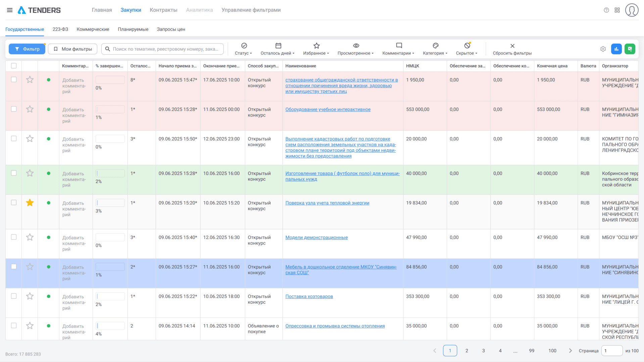Star the Поставка хозтоваров tender
This screenshot has width=644, height=362.
point(30,297)
